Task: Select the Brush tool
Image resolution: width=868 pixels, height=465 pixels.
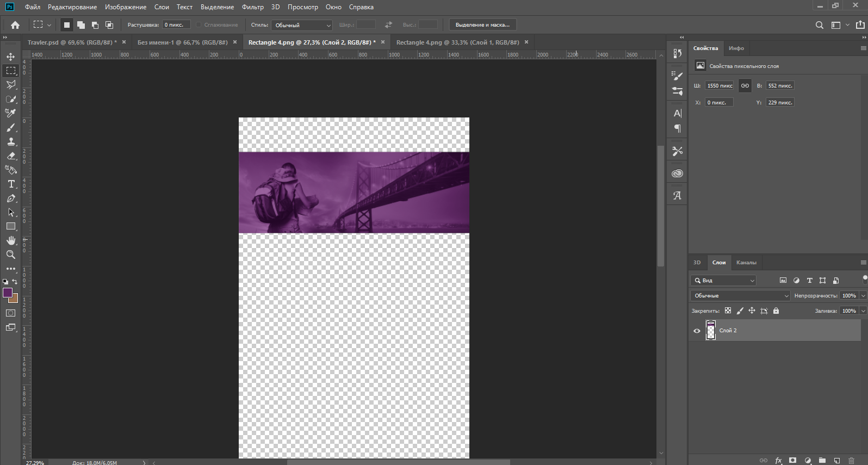Action: click(x=11, y=127)
